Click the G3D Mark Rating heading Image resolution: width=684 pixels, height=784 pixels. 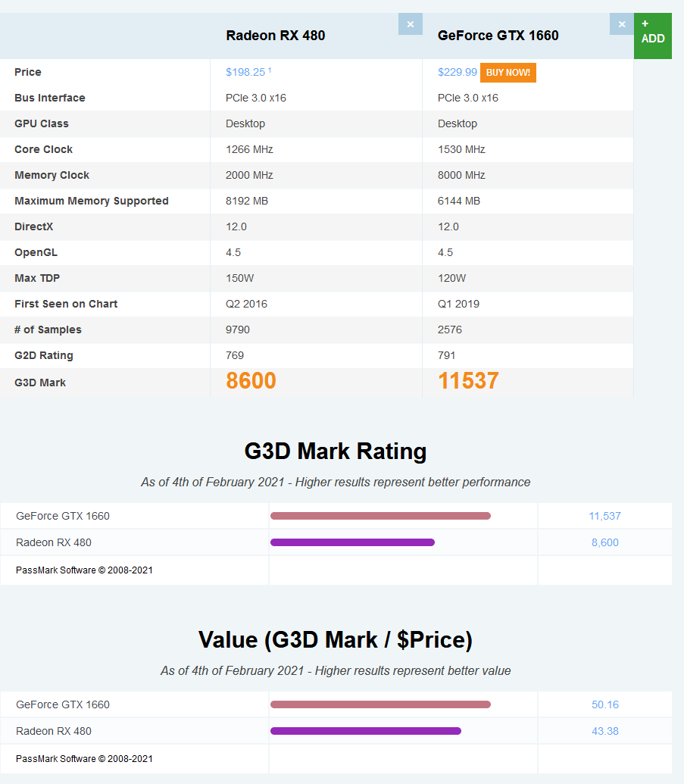point(336,451)
